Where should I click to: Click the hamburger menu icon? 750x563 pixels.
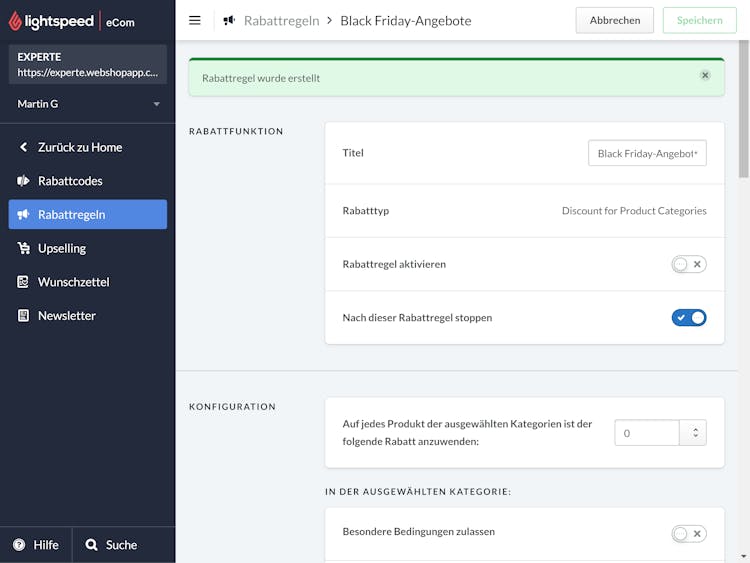195,21
